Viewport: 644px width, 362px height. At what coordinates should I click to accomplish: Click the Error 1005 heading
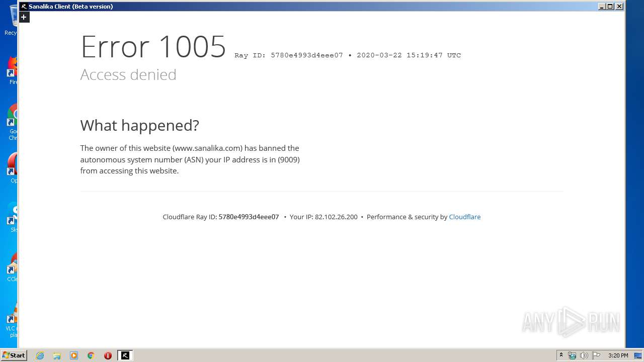point(153,47)
